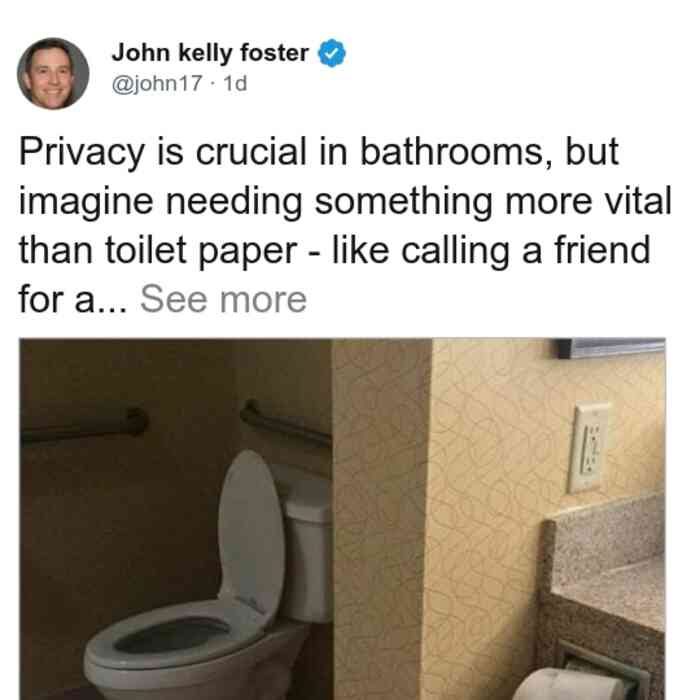The width and height of the screenshot is (700, 700).
Task: Select the tweet text starting with Privacy
Action: click(x=345, y=225)
